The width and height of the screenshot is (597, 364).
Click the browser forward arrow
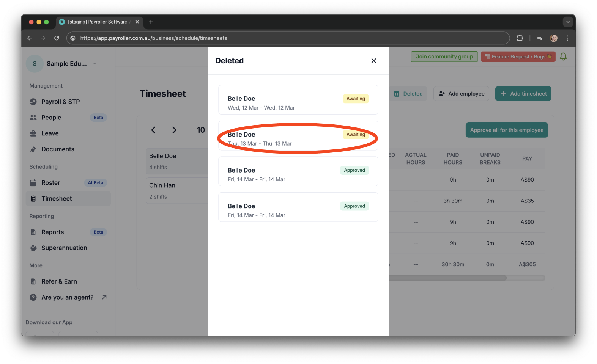point(43,38)
